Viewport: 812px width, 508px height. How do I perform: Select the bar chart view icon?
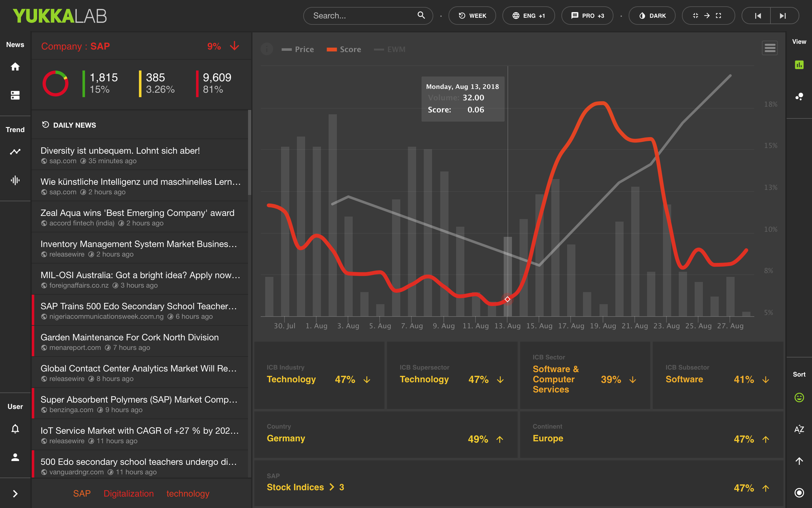(799, 64)
